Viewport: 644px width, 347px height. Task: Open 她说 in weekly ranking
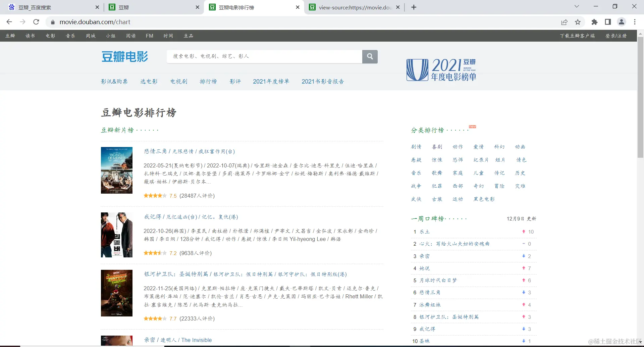425,268
